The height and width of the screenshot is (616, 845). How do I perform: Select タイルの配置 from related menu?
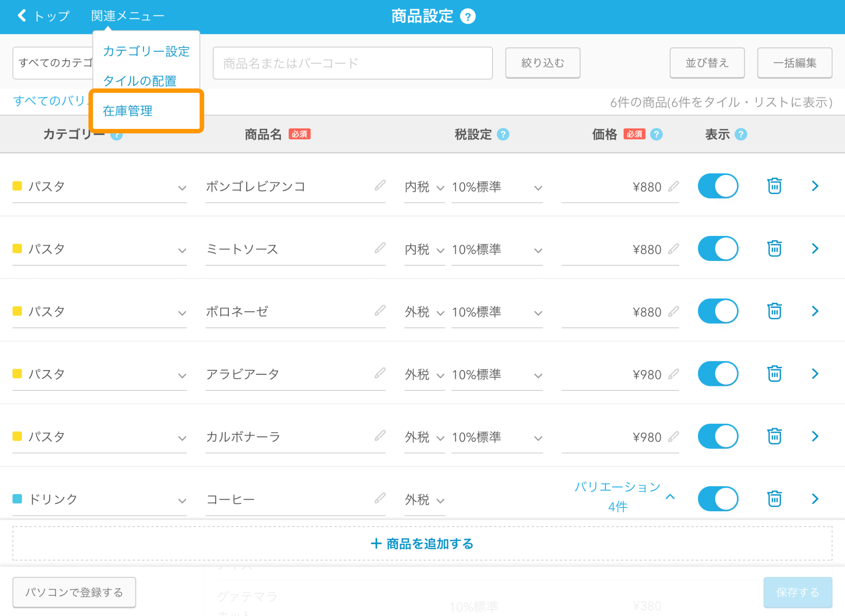coord(140,81)
